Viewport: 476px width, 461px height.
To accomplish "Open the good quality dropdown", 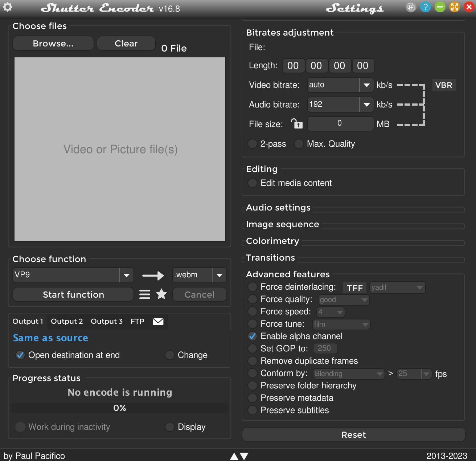I will [344, 300].
